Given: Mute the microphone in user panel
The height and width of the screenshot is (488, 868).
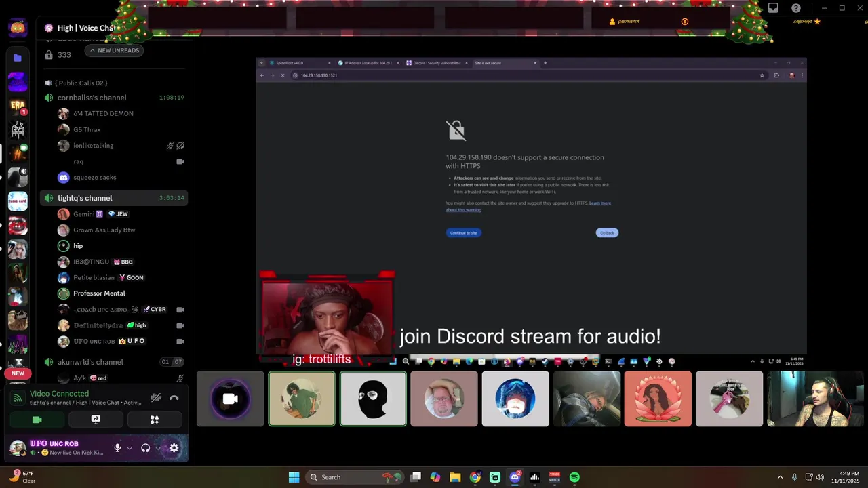Looking at the screenshot, I should pos(117,448).
